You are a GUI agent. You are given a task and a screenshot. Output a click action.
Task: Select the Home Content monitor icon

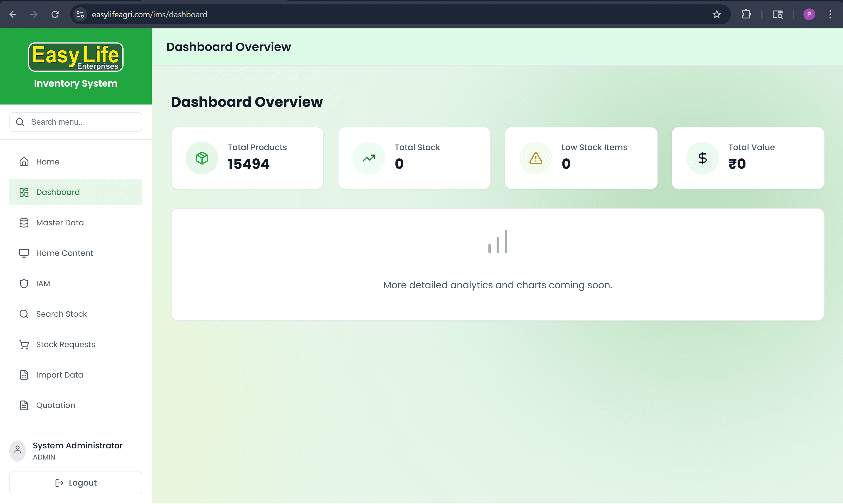pyautogui.click(x=24, y=253)
